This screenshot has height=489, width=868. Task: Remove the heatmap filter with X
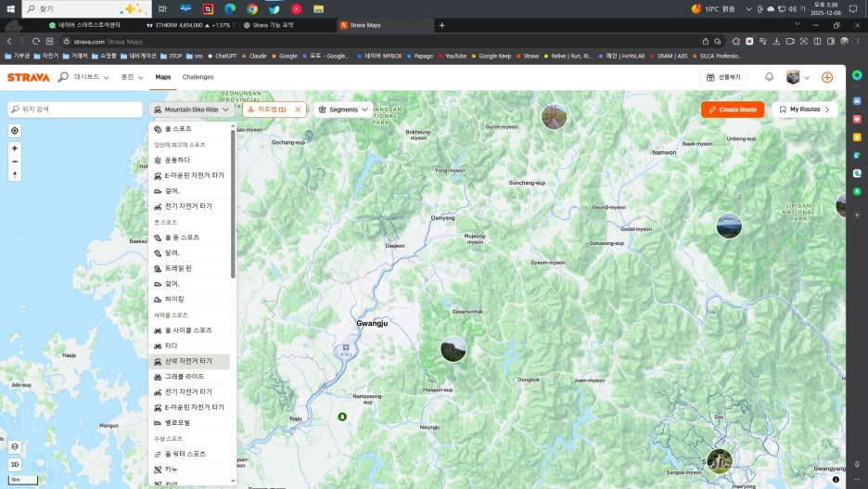tap(298, 109)
